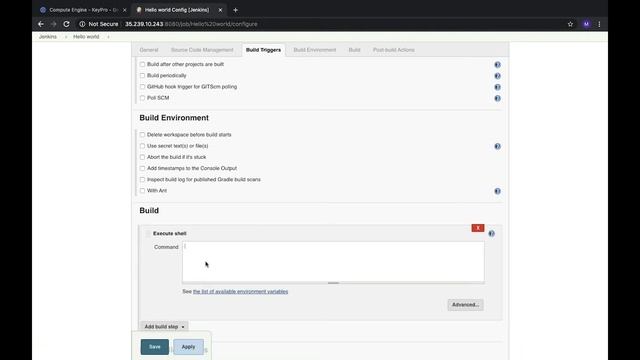Open help for Execute shell step
This screenshot has height=360, width=640.
coord(491,233)
